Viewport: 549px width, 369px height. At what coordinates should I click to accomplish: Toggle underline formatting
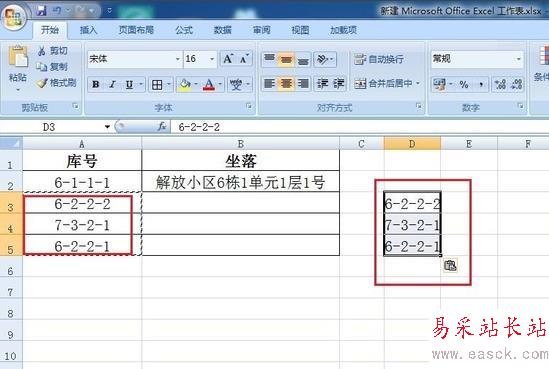pyautogui.click(x=129, y=84)
